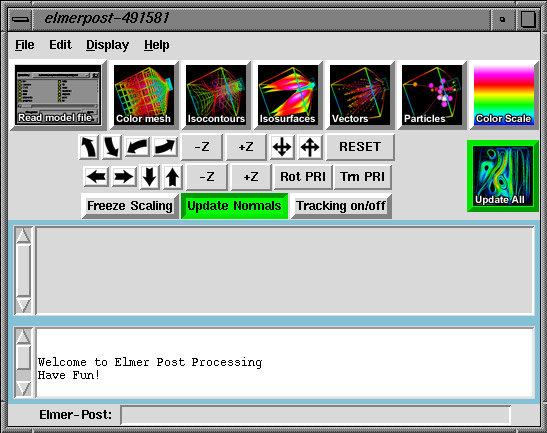
Task: Click the 'Have Fun!' log line
Action: pos(69,375)
